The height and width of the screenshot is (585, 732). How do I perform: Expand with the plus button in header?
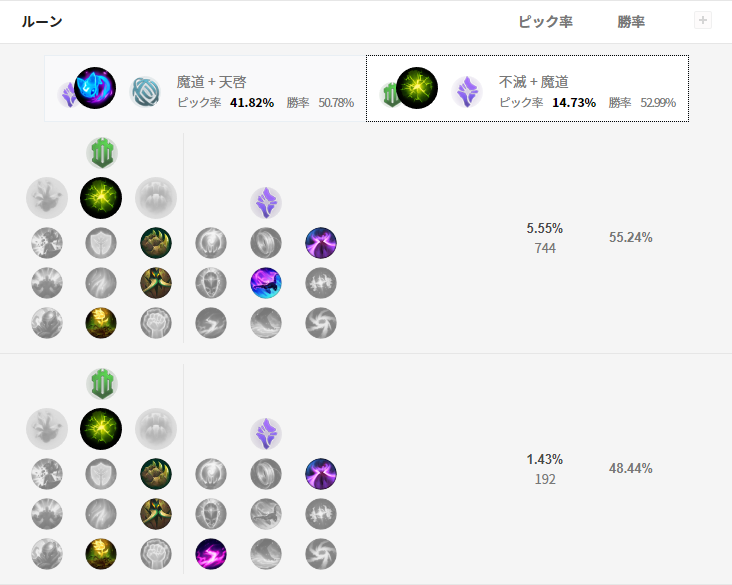[703, 21]
